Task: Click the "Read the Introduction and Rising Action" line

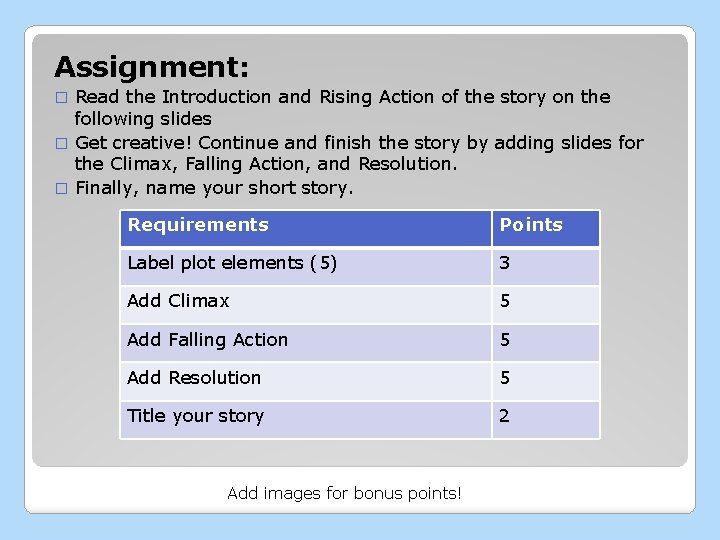Action: click(343, 98)
